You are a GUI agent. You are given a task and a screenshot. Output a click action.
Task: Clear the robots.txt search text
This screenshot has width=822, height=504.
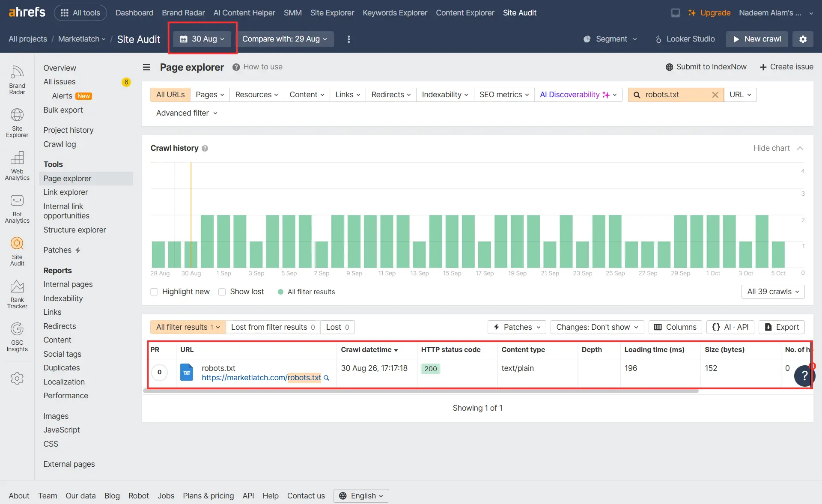pos(715,95)
